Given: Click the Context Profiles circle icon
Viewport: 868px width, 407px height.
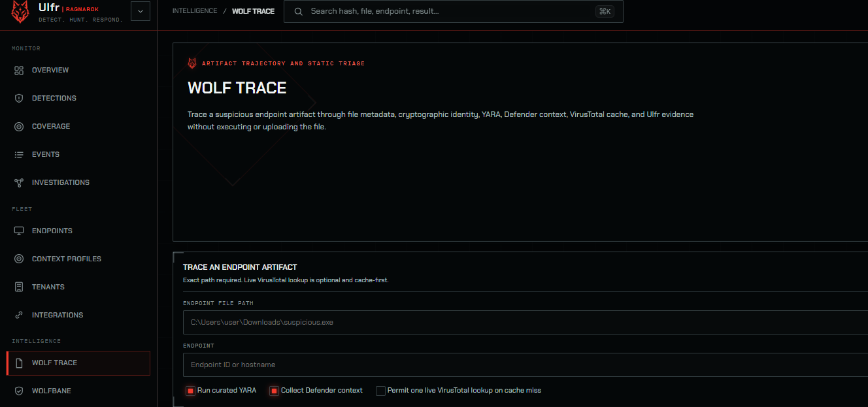Looking at the screenshot, I should point(19,259).
